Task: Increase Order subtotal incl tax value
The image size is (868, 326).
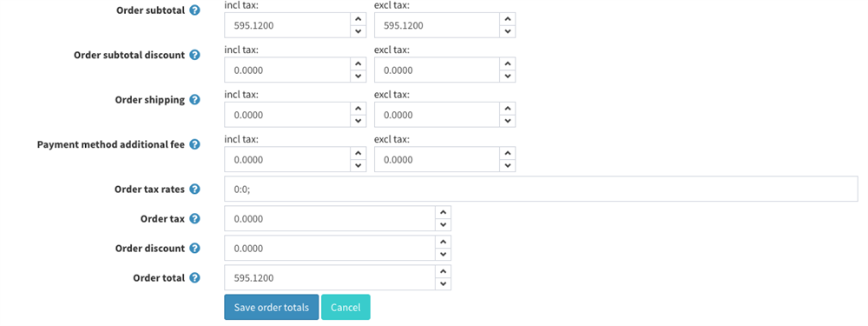Action: click(358, 19)
